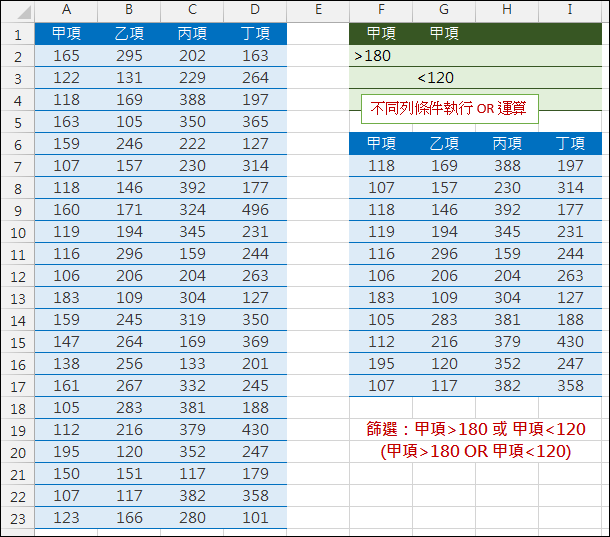
Task: Select result cell G14 with value 283
Action: tap(444, 320)
